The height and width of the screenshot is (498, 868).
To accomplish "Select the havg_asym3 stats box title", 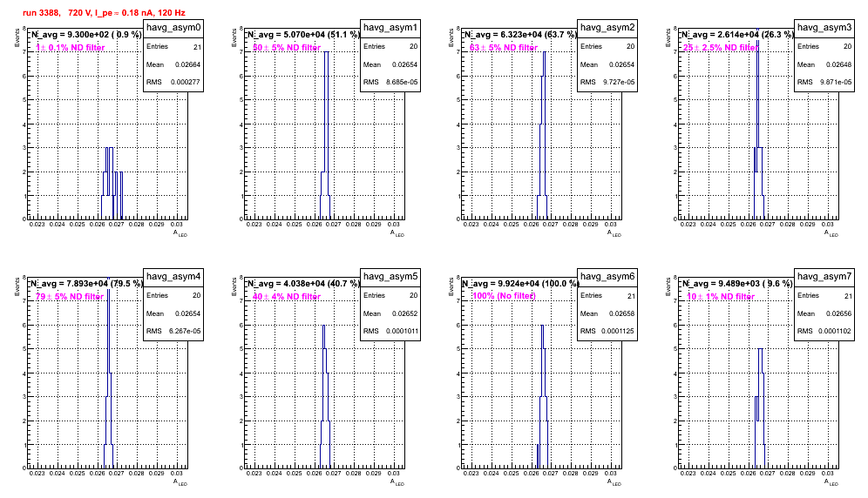I will [x=824, y=27].
